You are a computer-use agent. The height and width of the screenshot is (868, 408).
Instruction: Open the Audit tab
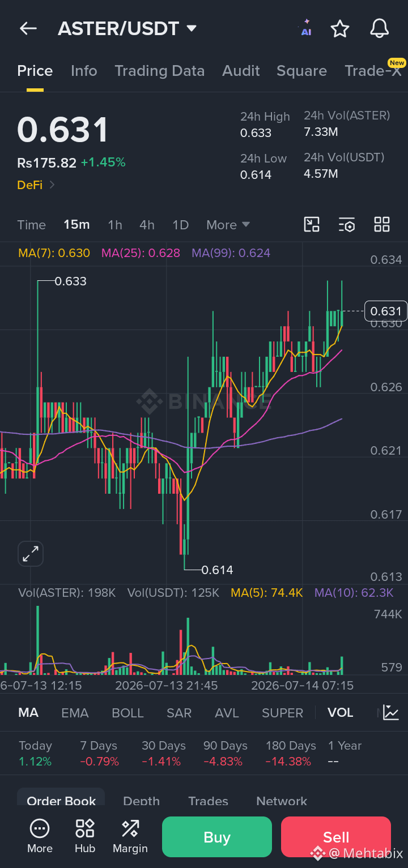point(241,71)
